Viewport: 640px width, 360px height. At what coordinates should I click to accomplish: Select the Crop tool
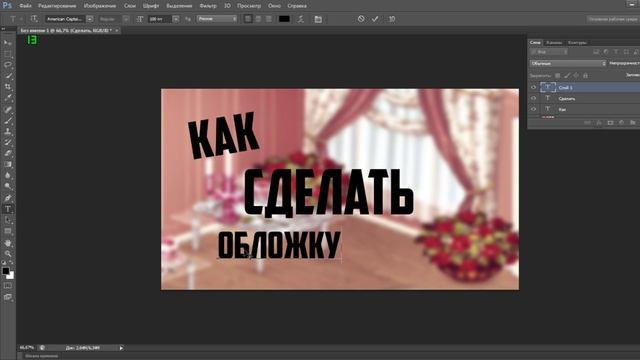(x=8, y=87)
